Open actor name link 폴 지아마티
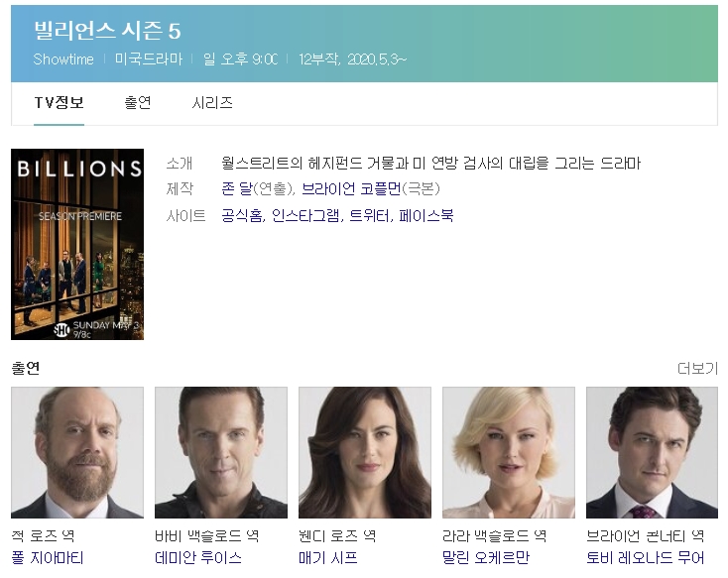728x578 pixels. click(x=48, y=557)
